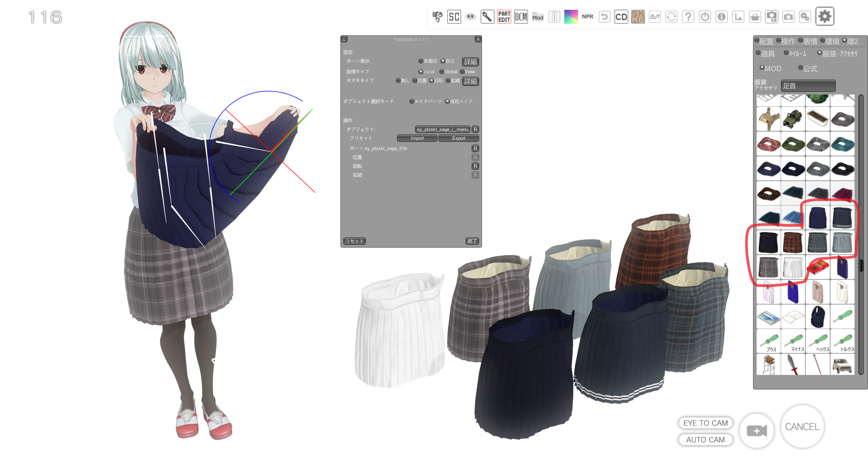Click the Export preset button
The width and height of the screenshot is (868, 463).
tap(458, 138)
